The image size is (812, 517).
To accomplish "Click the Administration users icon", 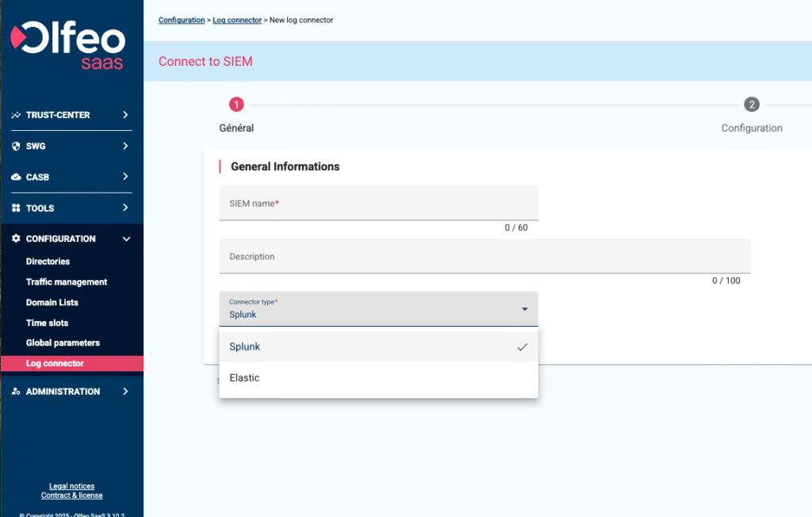I will [16, 392].
